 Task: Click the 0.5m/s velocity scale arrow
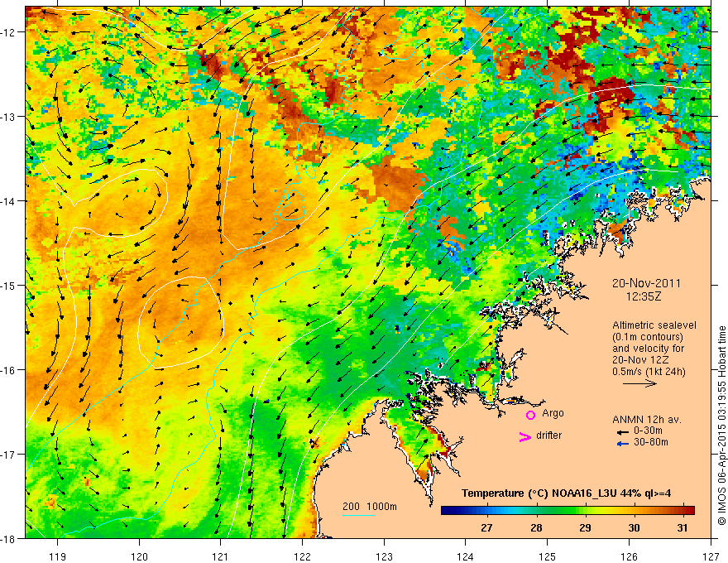click(x=639, y=383)
